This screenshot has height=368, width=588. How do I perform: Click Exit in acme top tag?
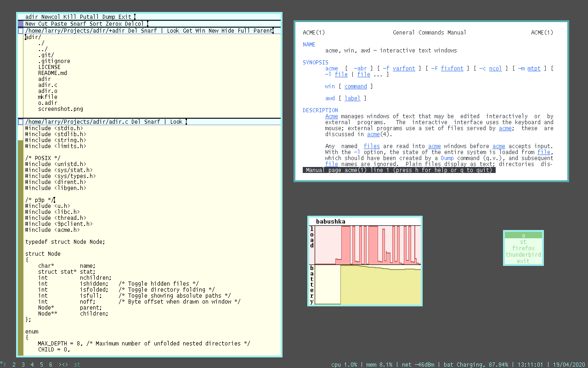tap(124, 17)
